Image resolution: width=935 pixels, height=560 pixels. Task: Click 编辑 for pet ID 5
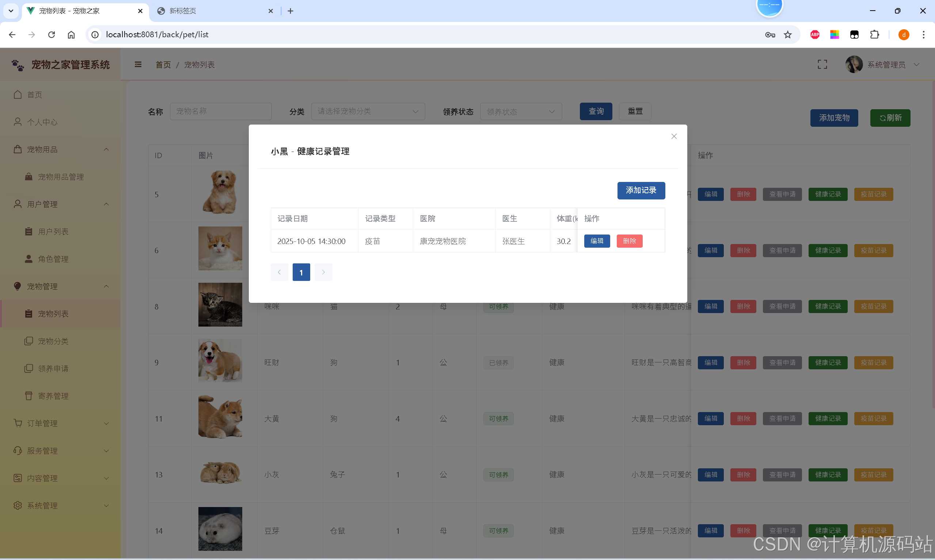[711, 194]
